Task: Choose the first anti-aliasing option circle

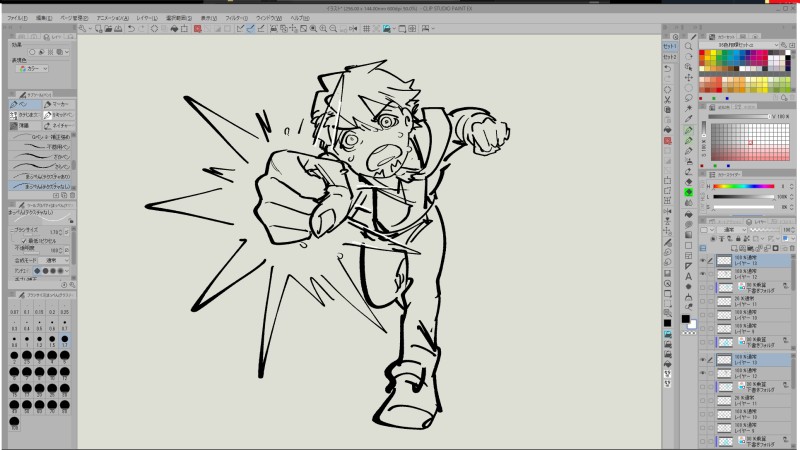Action: pyautogui.click(x=37, y=271)
